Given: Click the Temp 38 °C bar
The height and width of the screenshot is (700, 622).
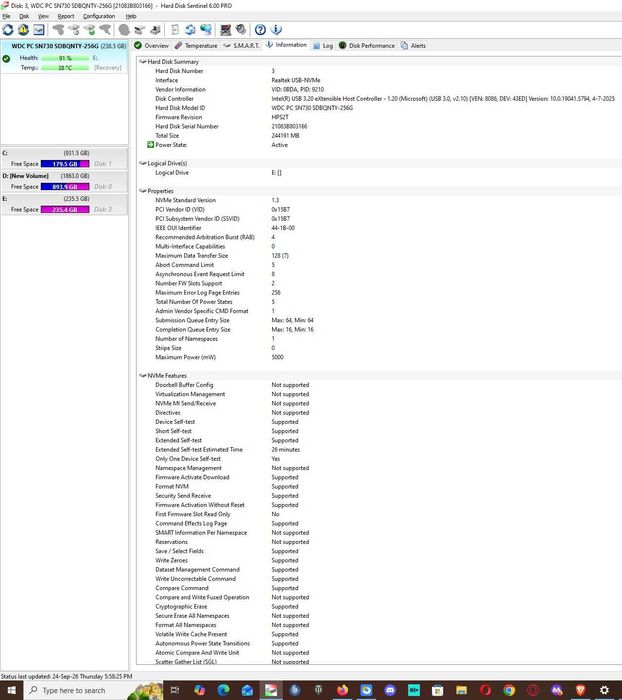Looking at the screenshot, I should 65,68.
